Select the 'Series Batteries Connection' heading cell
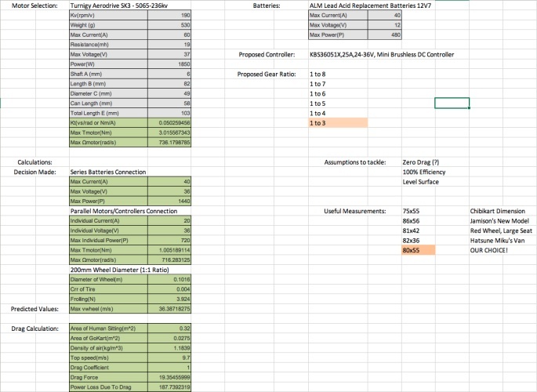 [x=108, y=172]
